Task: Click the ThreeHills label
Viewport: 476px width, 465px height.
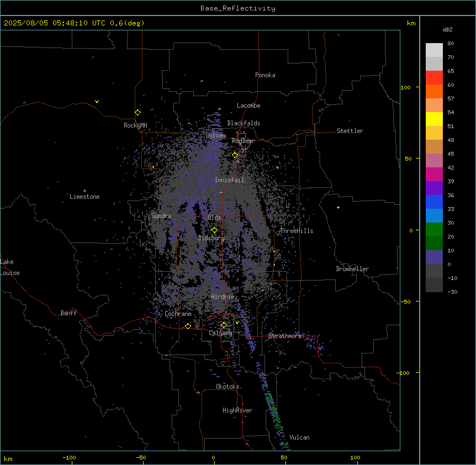Action: click(297, 231)
